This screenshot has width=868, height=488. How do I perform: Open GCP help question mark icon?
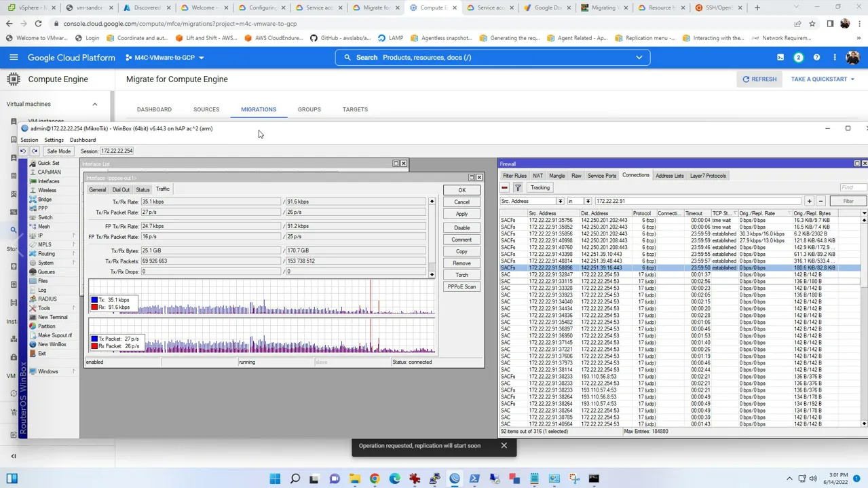[x=816, y=58]
